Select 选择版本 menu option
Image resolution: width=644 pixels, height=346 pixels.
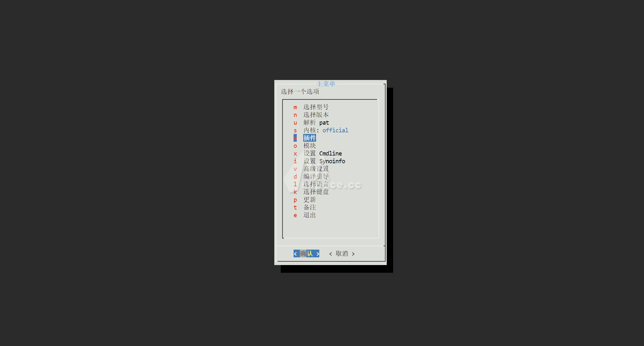pos(316,115)
